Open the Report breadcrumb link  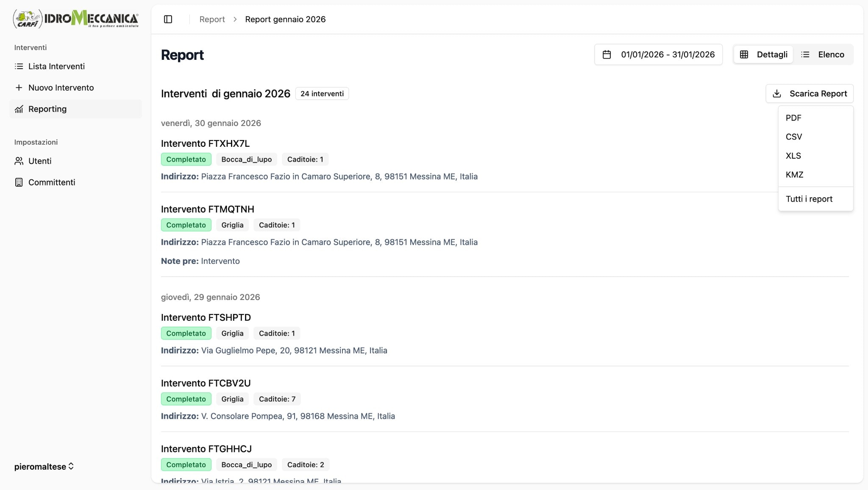pyautogui.click(x=212, y=19)
